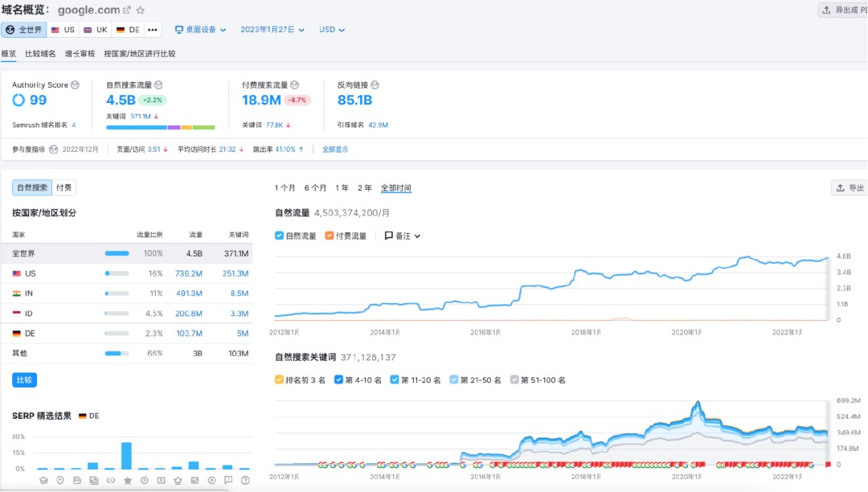Open google.com external link icon
The image size is (868, 492).
[127, 10]
